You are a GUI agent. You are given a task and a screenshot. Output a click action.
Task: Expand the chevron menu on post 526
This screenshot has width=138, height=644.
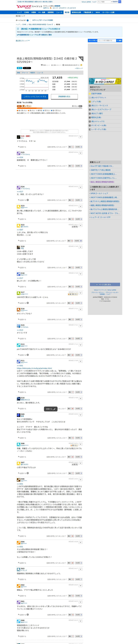pyautogui.click(x=80, y=137)
